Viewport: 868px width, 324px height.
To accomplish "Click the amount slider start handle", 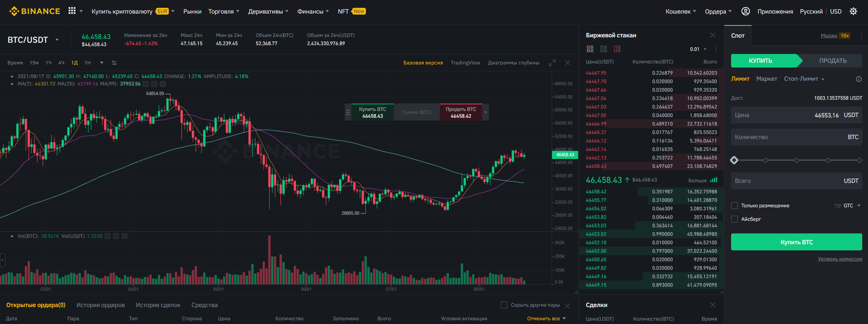I will point(734,160).
